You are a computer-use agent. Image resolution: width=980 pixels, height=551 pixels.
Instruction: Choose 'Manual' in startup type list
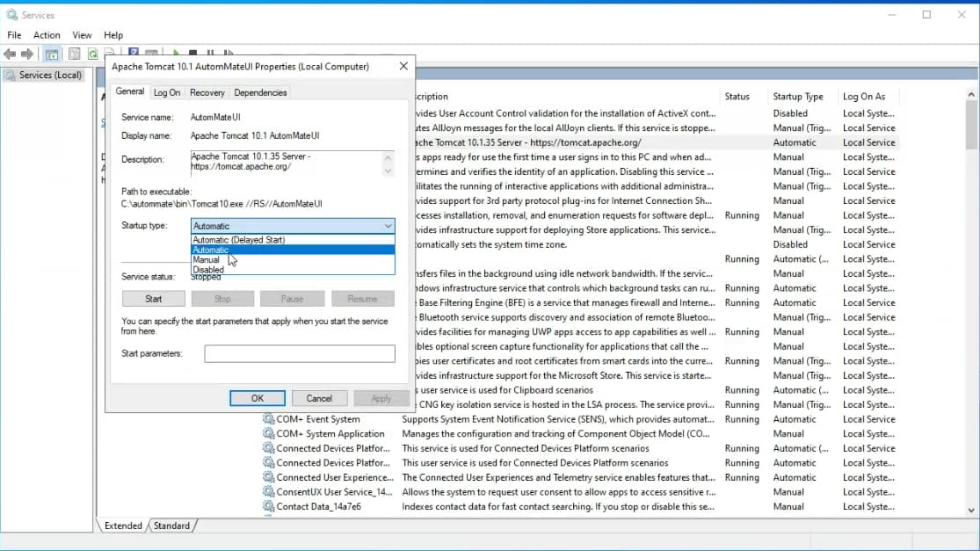pos(207,260)
